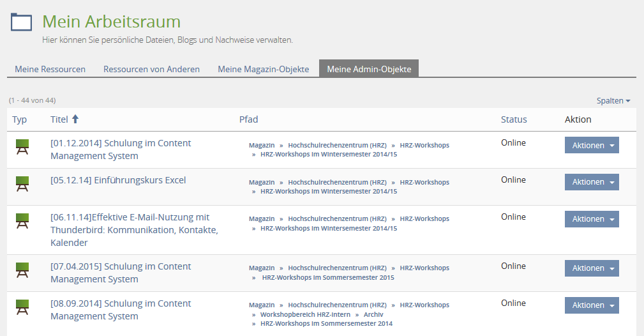Click the sort arrow next to Titel
Screen dimensions: 644x336
click(75, 119)
